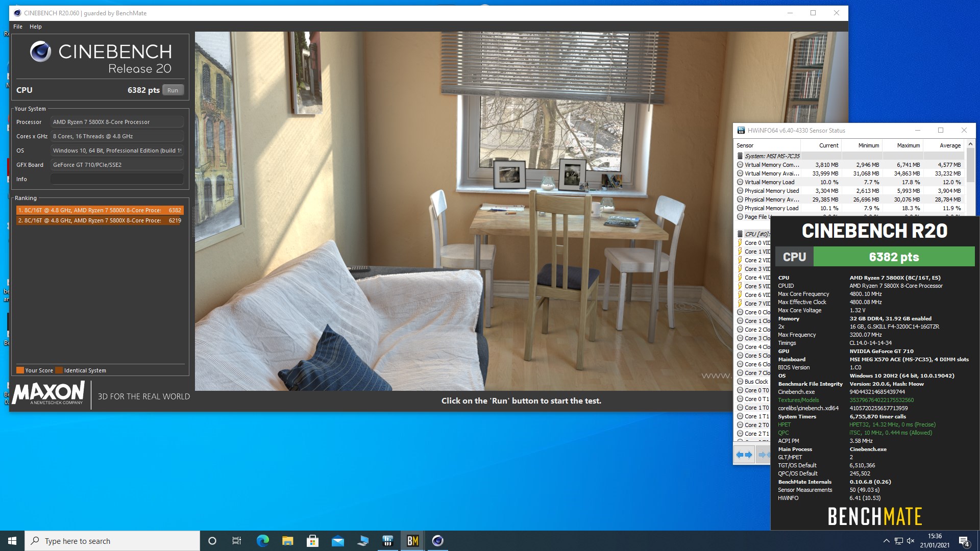The height and width of the screenshot is (551, 980).
Task: Click the HWiNFO64 title bar icon
Action: (741, 131)
